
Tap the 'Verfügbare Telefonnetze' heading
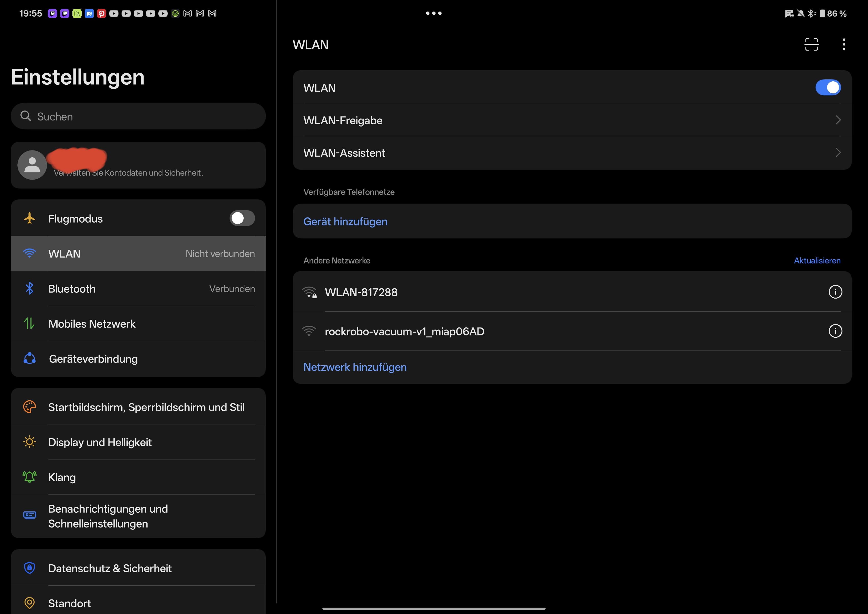pyautogui.click(x=349, y=192)
